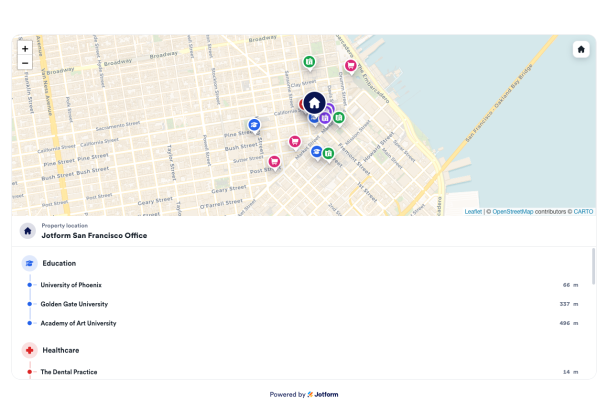Image resolution: width=608 pixels, height=411 pixels.
Task: Click the places list vertical scrollbar
Action: tap(593, 266)
